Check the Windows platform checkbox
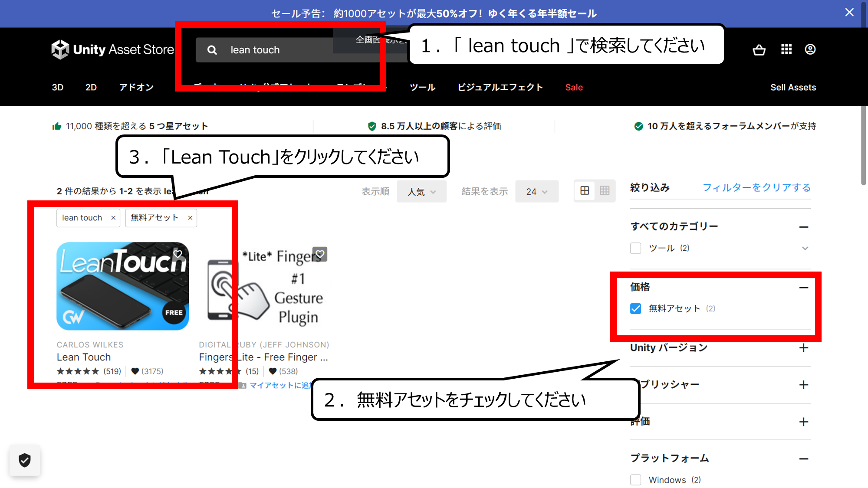Viewport: 868px width, 488px height. 636,480
